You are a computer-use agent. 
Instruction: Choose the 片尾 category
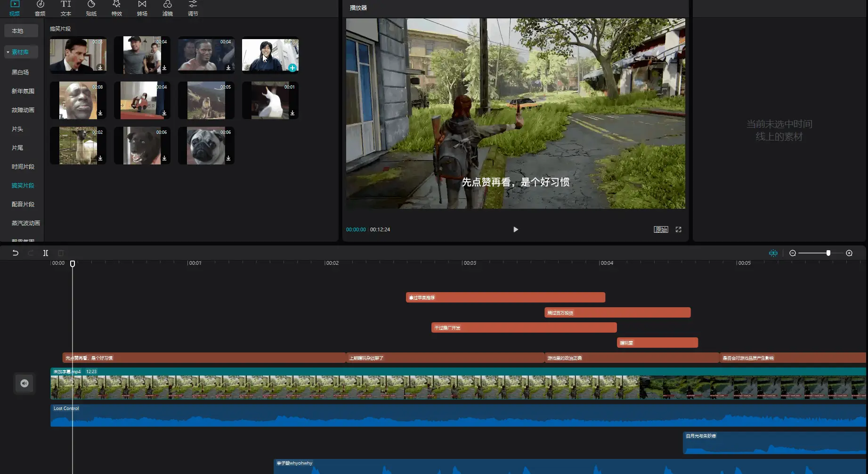[17, 147]
